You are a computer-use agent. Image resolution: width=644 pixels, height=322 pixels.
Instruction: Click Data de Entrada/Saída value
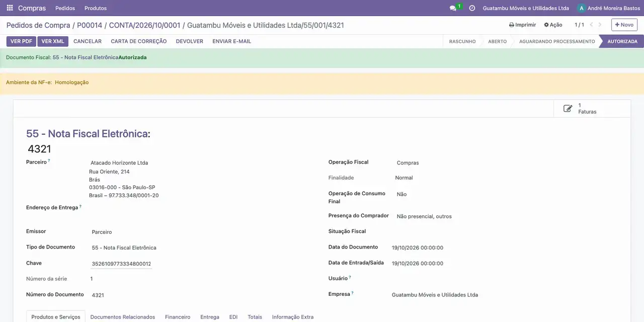coord(418,263)
